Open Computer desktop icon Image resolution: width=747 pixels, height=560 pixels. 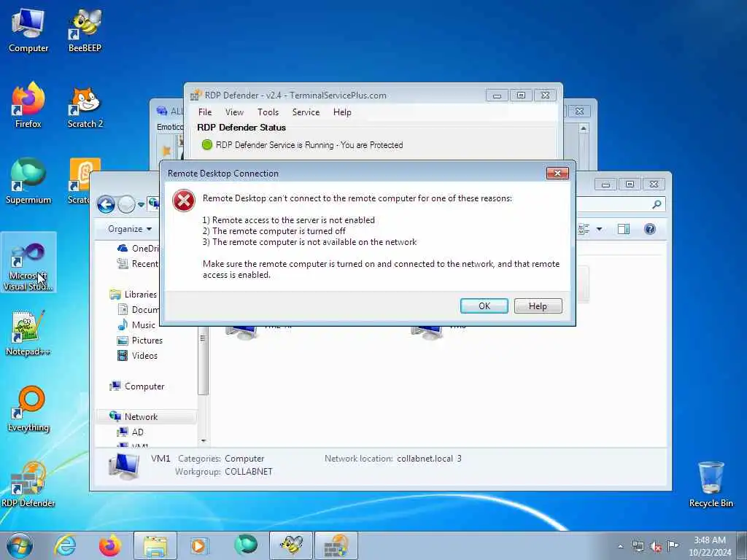pos(28,31)
